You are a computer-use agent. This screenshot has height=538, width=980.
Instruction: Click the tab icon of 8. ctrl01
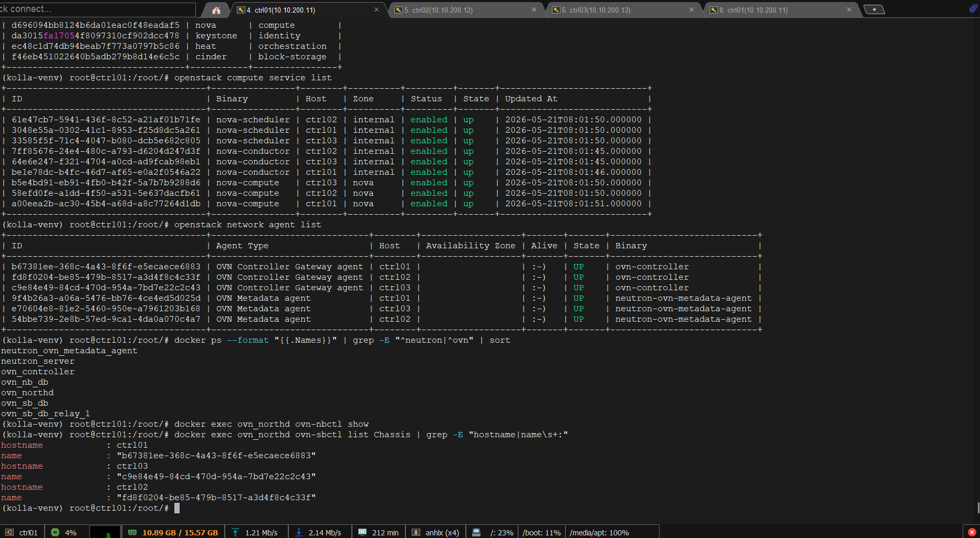coord(714,10)
